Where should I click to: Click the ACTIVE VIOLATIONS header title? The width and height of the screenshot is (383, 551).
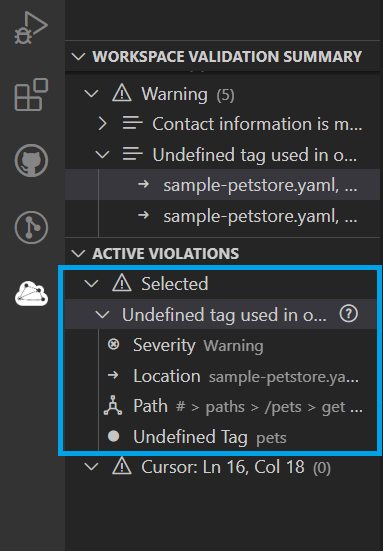[165, 253]
